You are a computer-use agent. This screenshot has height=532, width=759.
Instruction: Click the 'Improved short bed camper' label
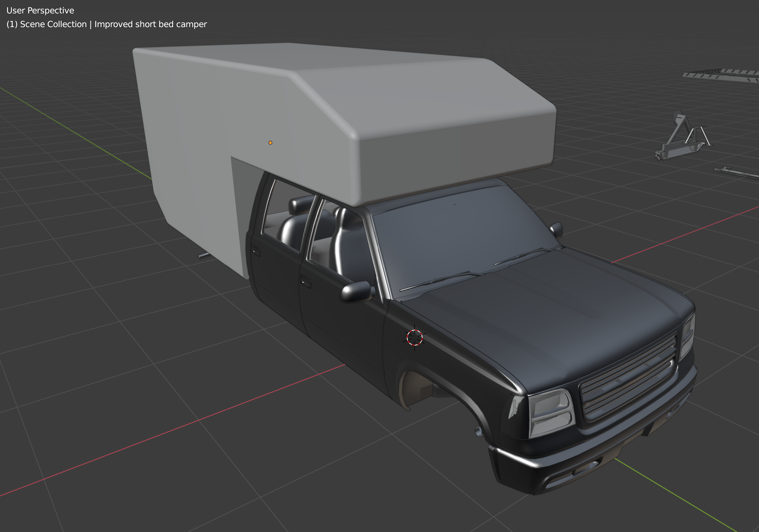tap(151, 24)
